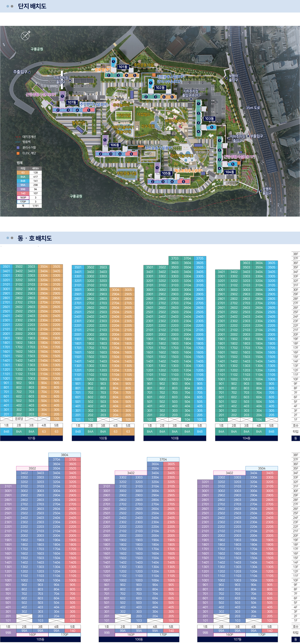Click the 101동 footer bar below its chart
Image resolution: width=300 pixels, height=644 pixels.
(x=31, y=438)
